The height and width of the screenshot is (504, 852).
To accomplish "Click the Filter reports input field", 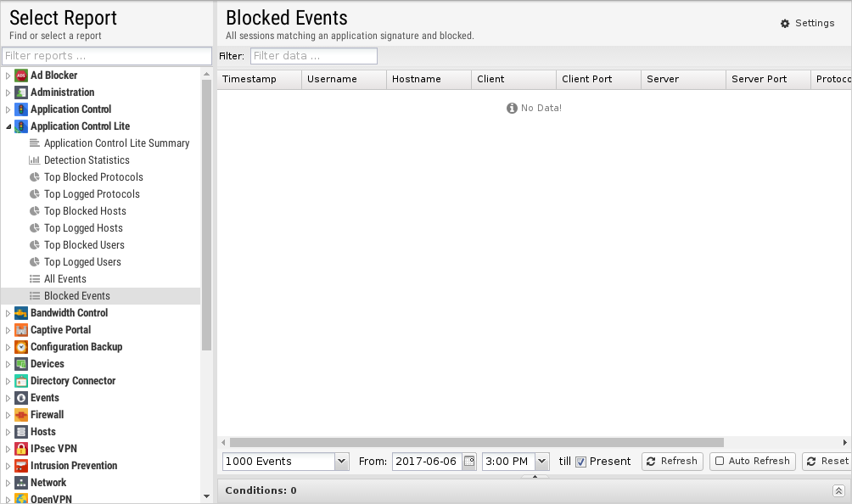I will (x=106, y=56).
